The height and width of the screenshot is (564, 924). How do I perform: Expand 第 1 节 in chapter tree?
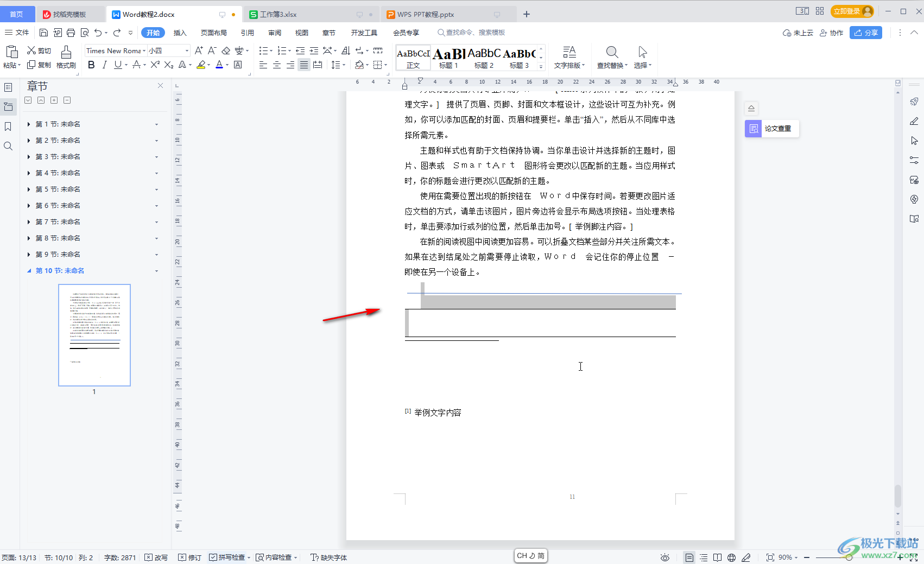[29, 124]
